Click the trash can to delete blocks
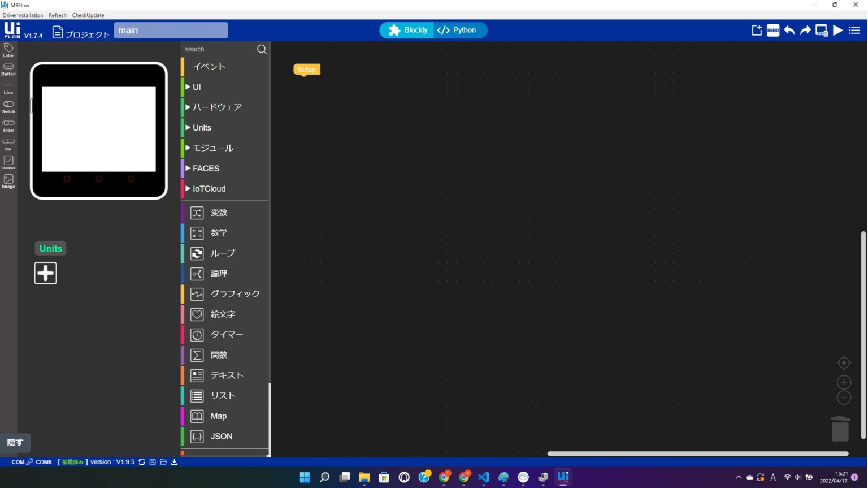The height and width of the screenshot is (488, 868). click(x=840, y=429)
